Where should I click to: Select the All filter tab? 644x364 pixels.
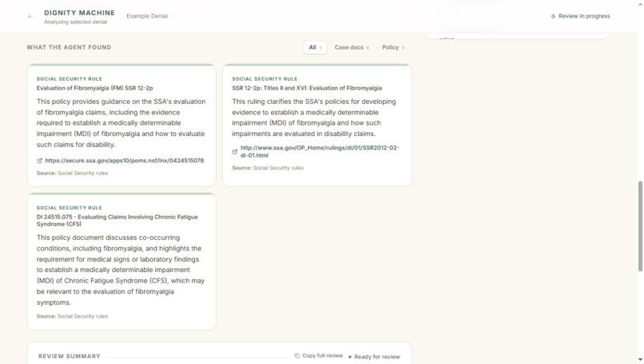(x=315, y=47)
